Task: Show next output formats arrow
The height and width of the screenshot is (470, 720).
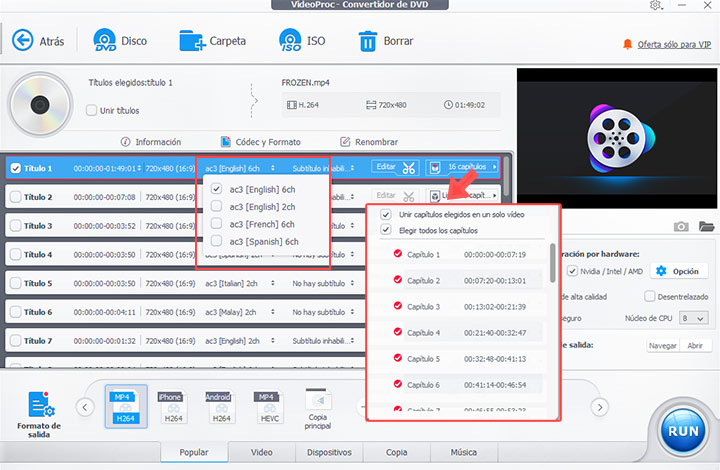Action: coord(600,407)
